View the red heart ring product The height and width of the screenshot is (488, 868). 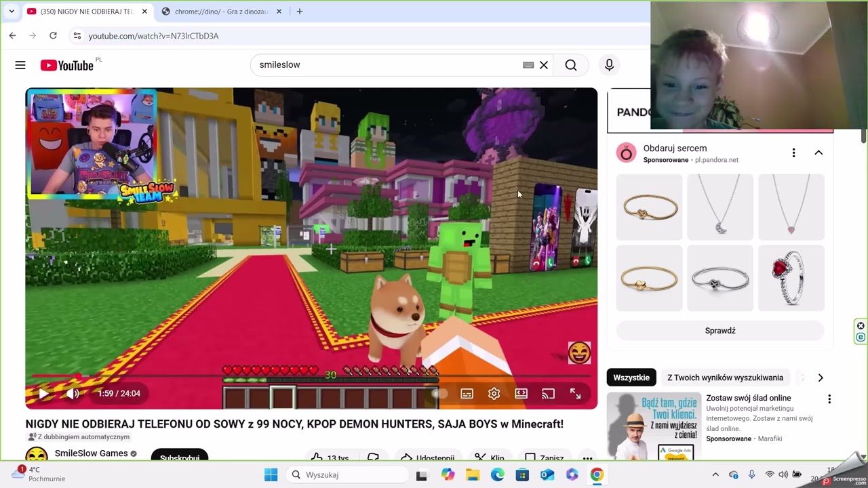(x=791, y=279)
